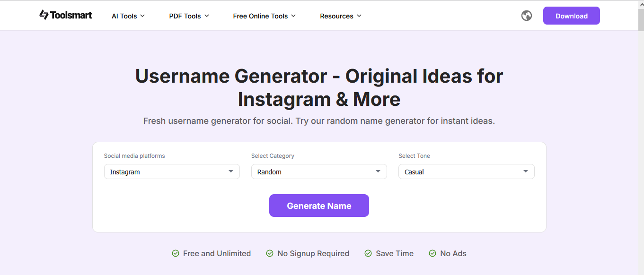Click the 'No Ads' text

click(453, 254)
